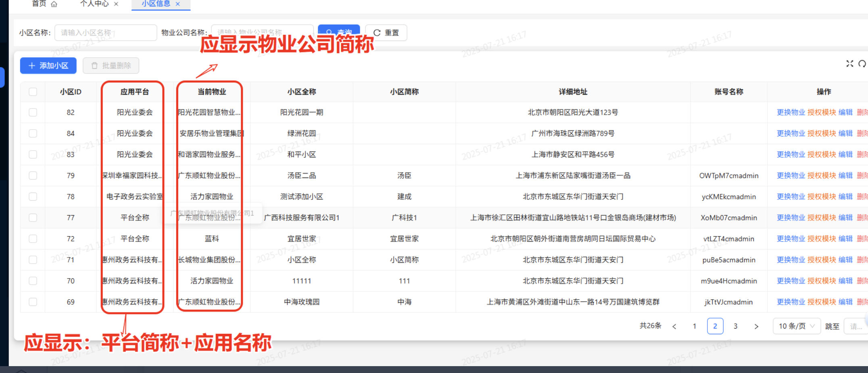Click the 跳至 page jump input field
This screenshot has width=868, height=373.
pos(856,326)
